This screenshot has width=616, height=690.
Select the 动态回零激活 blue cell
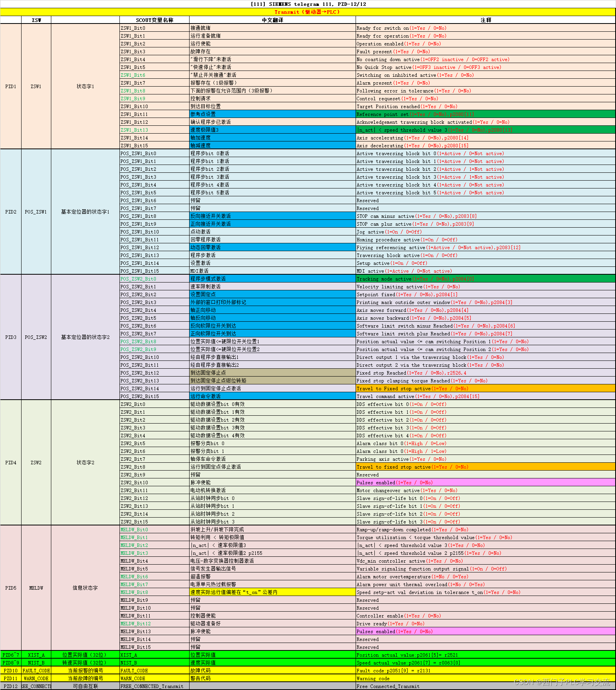(273, 247)
